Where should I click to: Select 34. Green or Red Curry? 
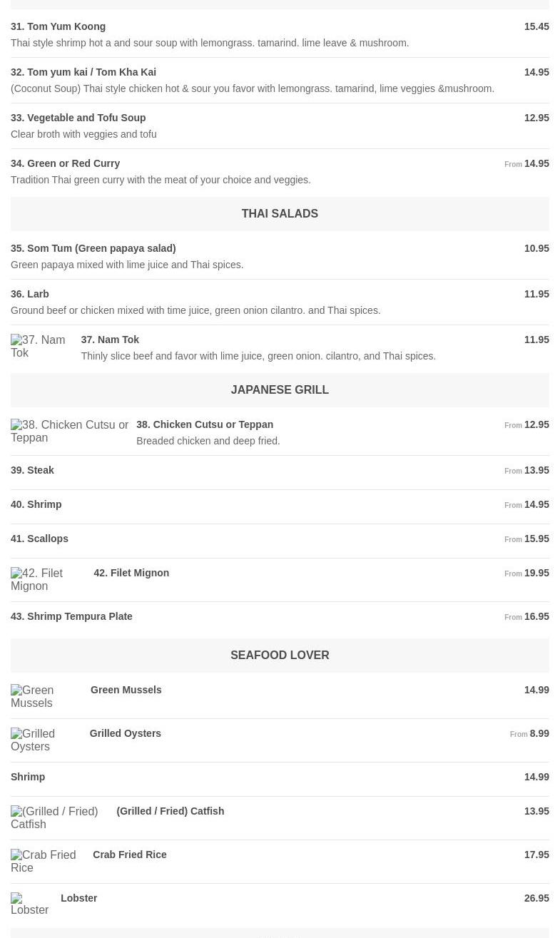coord(66,163)
